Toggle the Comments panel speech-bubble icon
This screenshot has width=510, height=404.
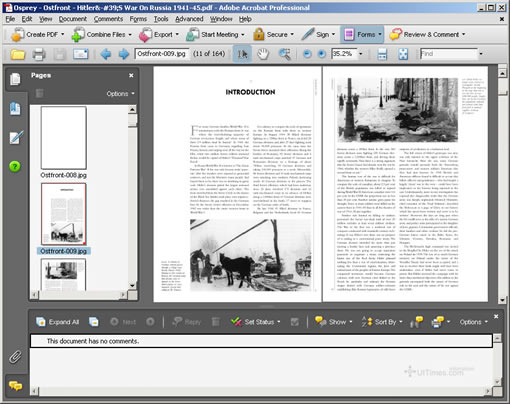tap(15, 386)
